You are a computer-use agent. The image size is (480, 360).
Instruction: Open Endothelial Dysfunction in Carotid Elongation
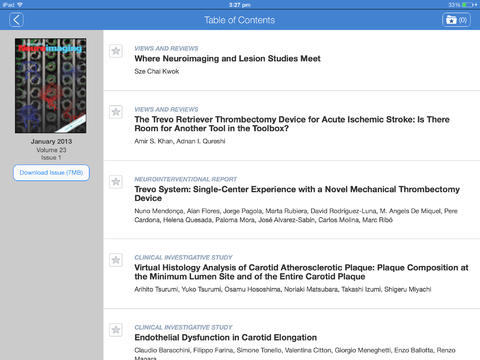tap(226, 337)
